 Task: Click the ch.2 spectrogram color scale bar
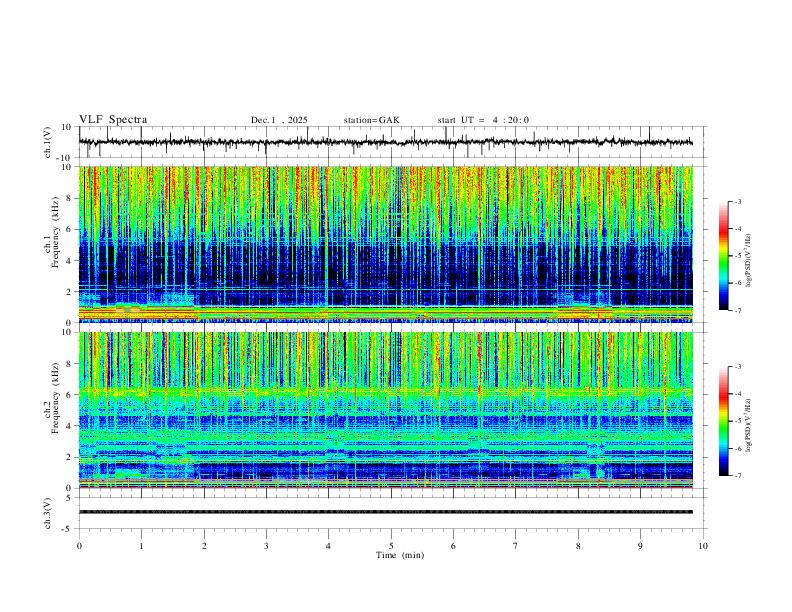724,421
